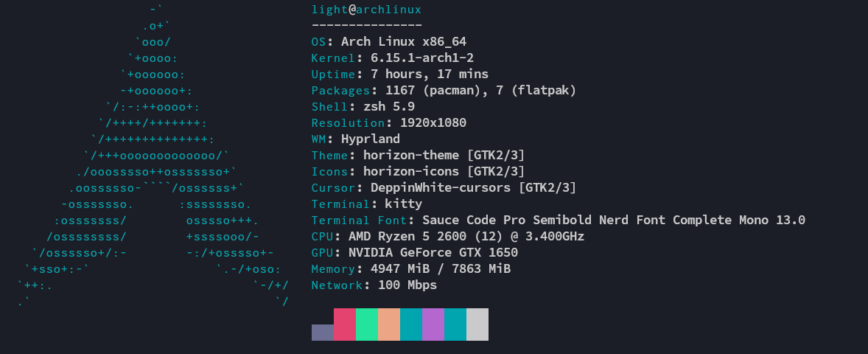868x354 pixels.
Task: Click the purple color block in the palette
Action: [433, 324]
